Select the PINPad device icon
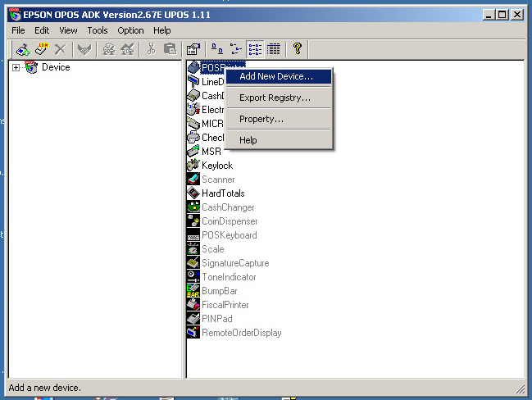Viewport: 532px width, 400px height. pos(193,318)
